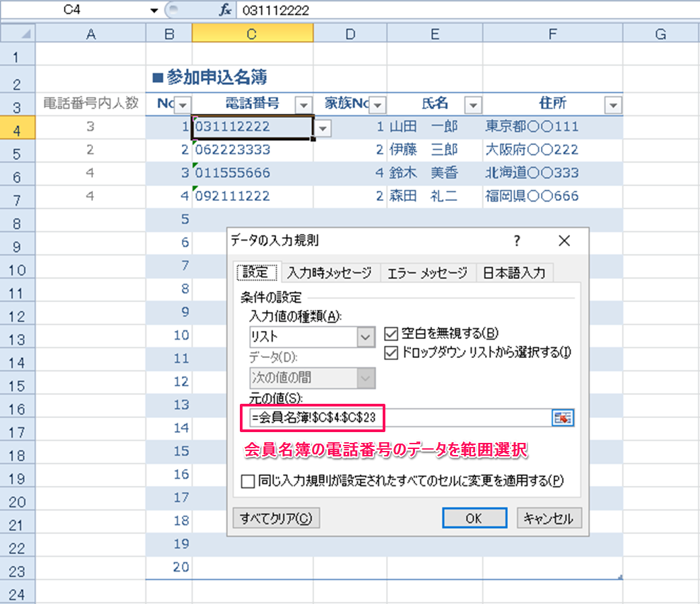700x604 pixels.
Task: Toggle 空白を無視する checkbox
Action: point(391,332)
